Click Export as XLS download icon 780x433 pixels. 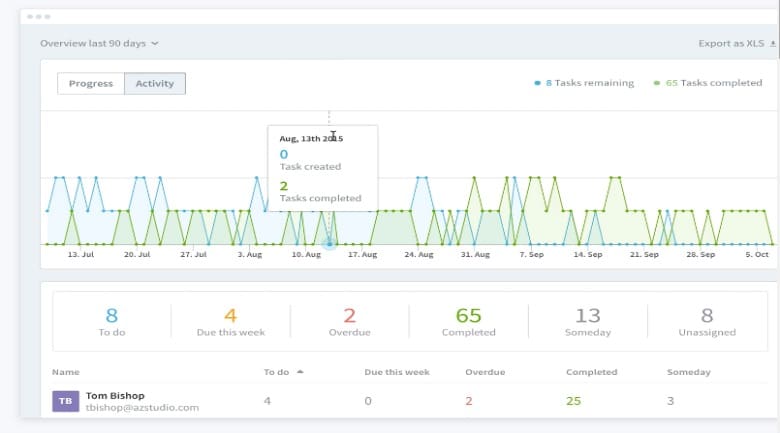pos(772,44)
